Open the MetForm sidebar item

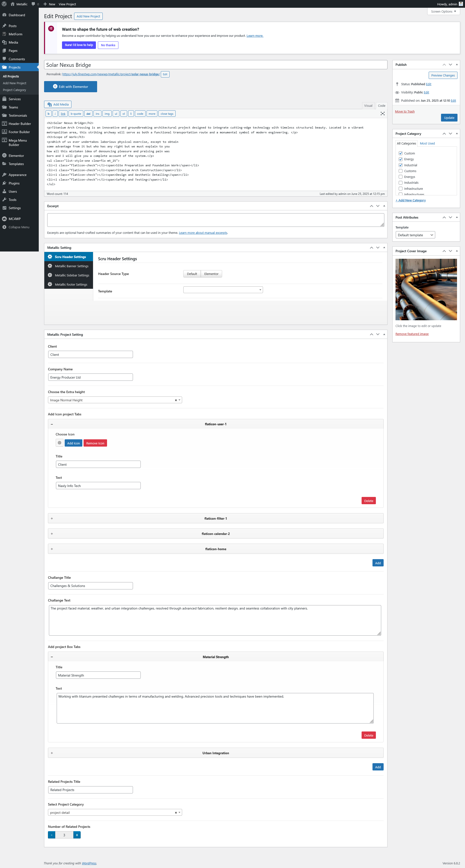pos(15,34)
